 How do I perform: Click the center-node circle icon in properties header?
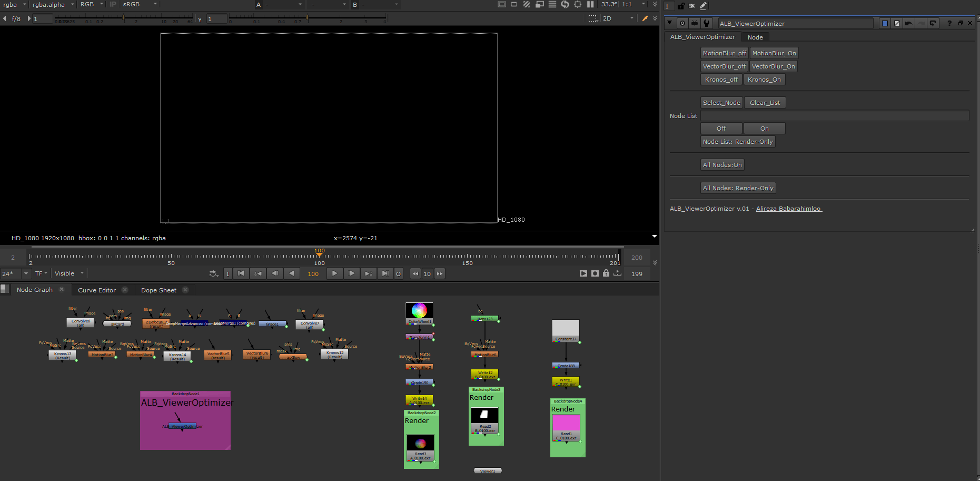coord(682,23)
